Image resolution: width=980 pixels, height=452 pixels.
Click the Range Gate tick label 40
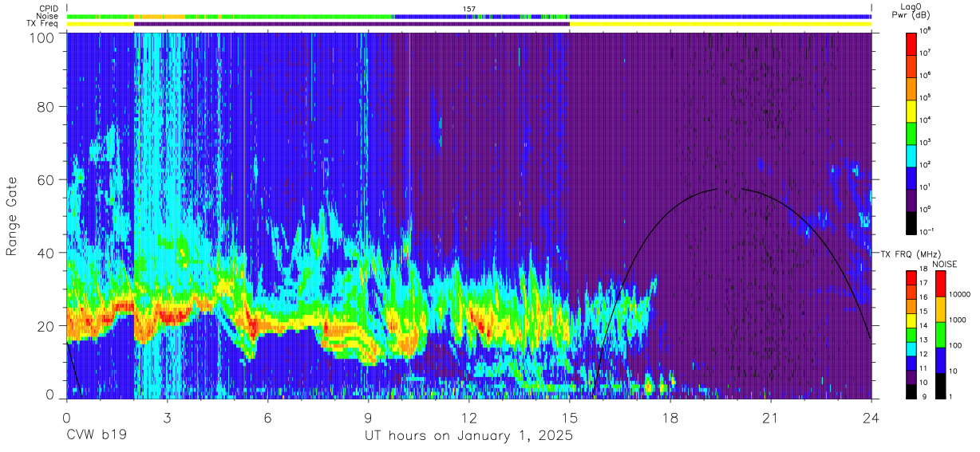point(46,253)
